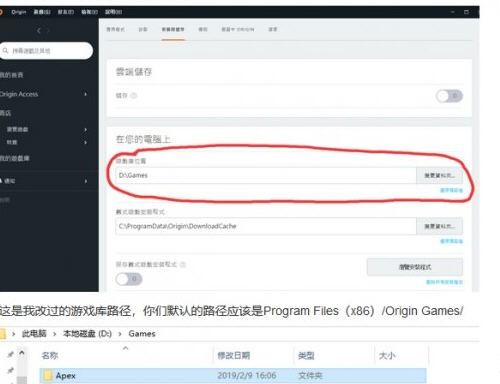Viewport: 500px width, 384px height.
Task: Click Games in Explorer breadcrumb
Action: coord(142,334)
